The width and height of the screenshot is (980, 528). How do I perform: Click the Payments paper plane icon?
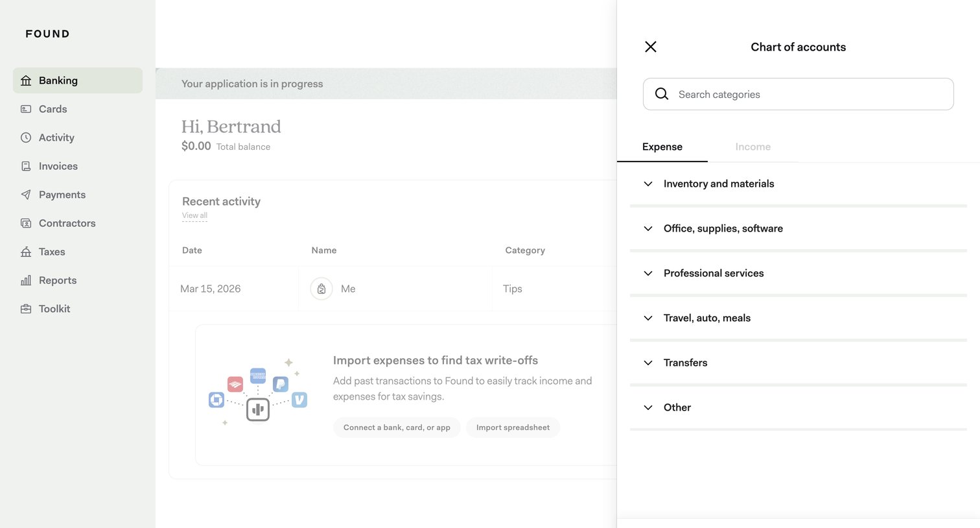26,195
